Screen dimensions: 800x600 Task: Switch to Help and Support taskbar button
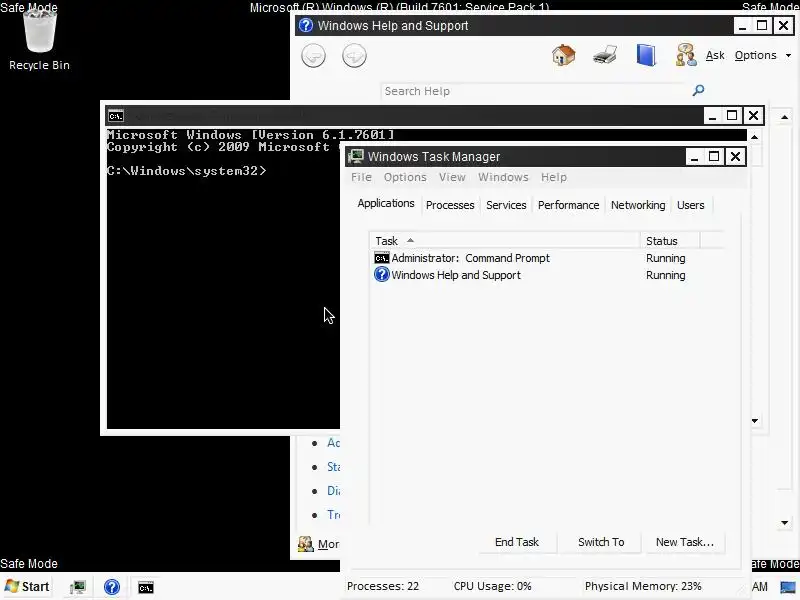(112, 587)
